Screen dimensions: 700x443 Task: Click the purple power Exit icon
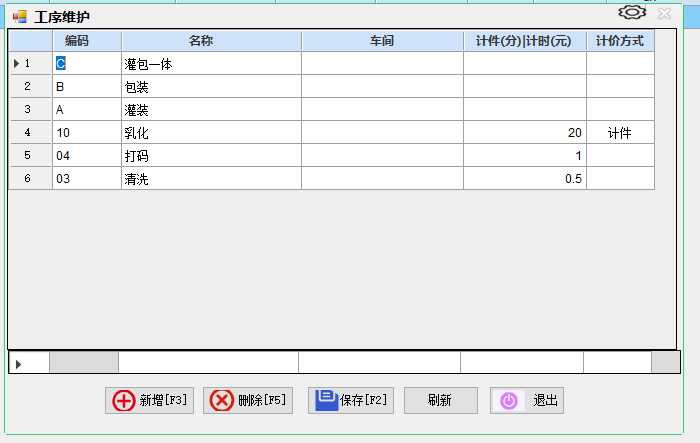pyautogui.click(x=509, y=401)
